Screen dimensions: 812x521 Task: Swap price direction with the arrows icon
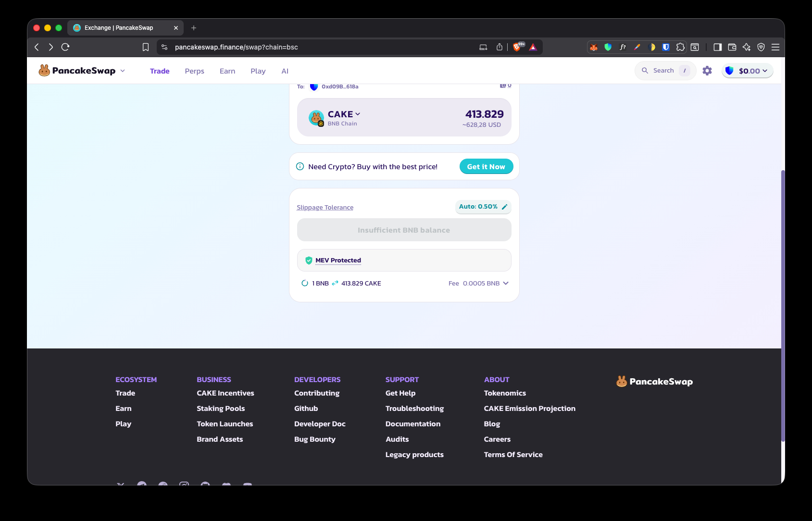tap(335, 283)
